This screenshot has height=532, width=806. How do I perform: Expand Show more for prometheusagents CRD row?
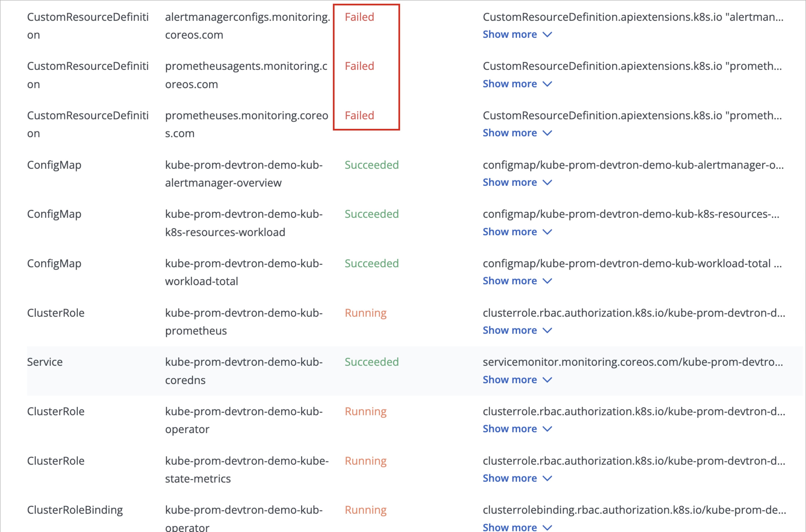tap(517, 84)
